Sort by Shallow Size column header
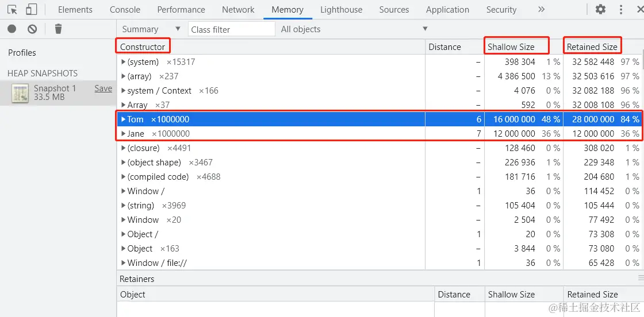Screen dimensions: 644x317 tap(511, 47)
